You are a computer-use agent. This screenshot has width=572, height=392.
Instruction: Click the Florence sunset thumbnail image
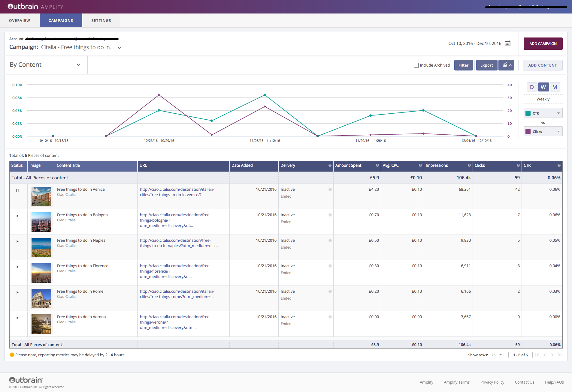pyautogui.click(x=41, y=273)
